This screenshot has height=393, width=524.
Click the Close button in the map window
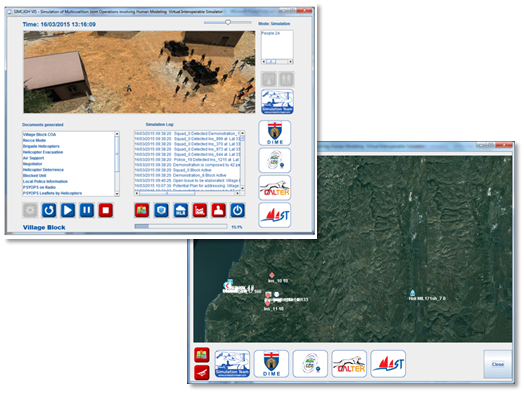498,364
